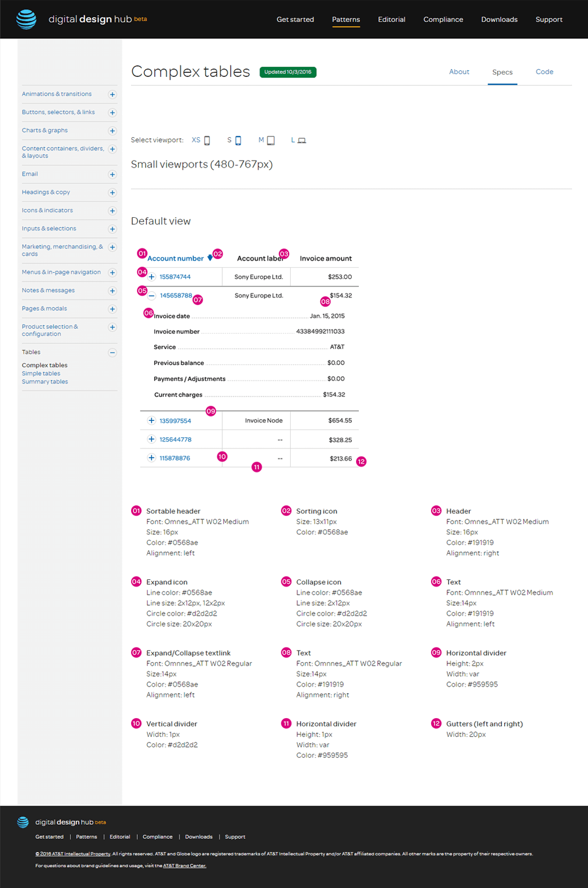Expand Product selection & configuration section
The image size is (588, 888).
(x=112, y=327)
